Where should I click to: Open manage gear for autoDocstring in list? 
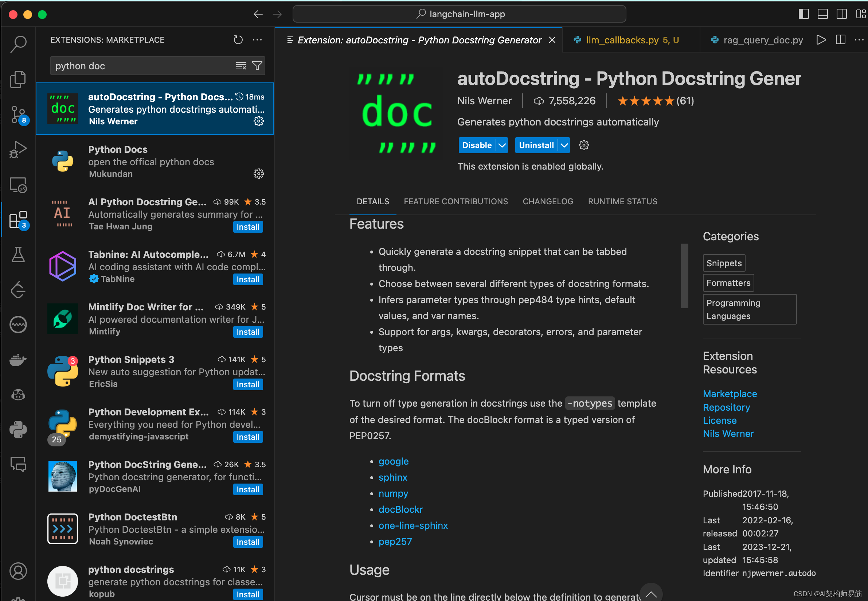click(258, 121)
